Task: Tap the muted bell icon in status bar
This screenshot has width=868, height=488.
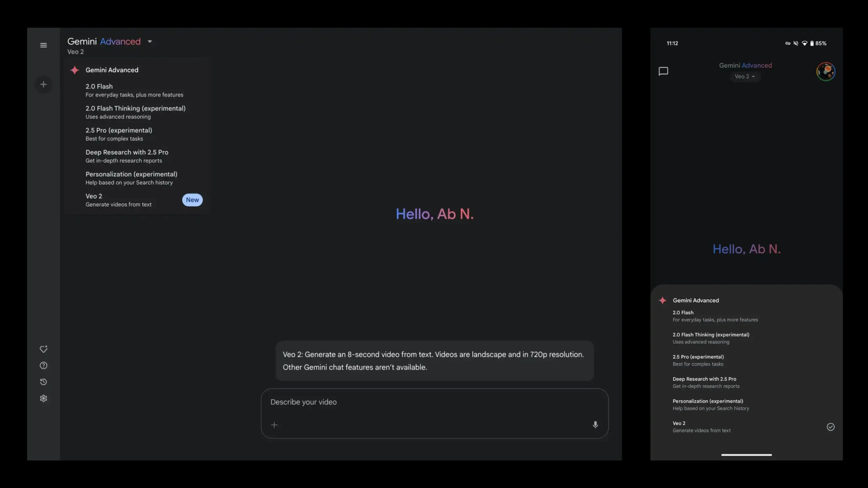Action: [796, 43]
